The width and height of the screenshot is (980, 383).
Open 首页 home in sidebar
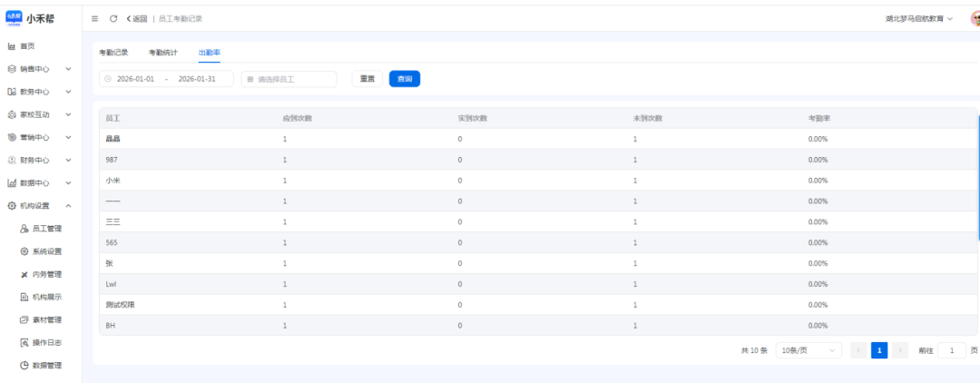27,46
